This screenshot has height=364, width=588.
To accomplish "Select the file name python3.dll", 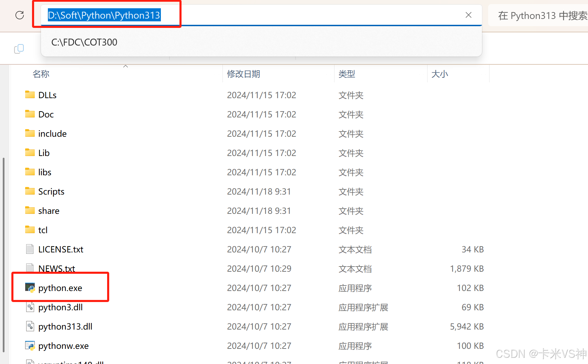I will point(61,307).
